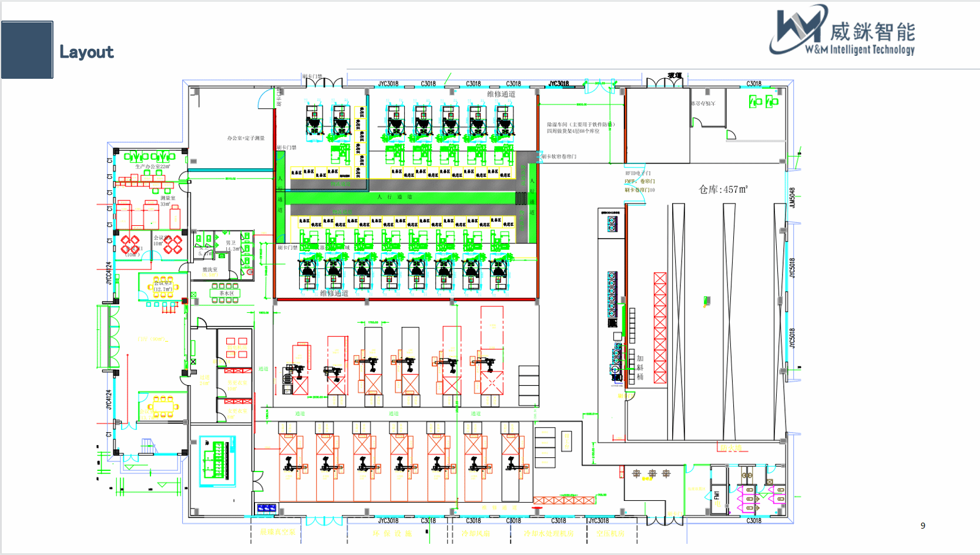Click the 生产办公室22m² room label

pyautogui.click(x=152, y=167)
